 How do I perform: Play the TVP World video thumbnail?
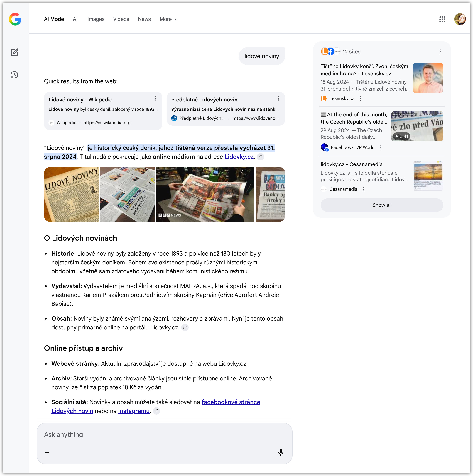coord(417,126)
